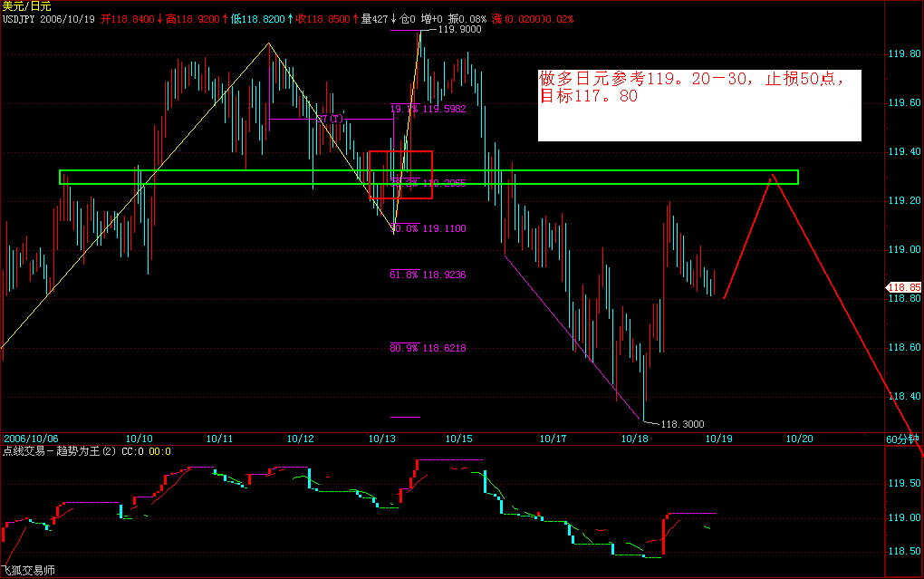The image size is (924, 579).
Task: Select the red rectangle drawn near 10/13
Action: coord(400,175)
